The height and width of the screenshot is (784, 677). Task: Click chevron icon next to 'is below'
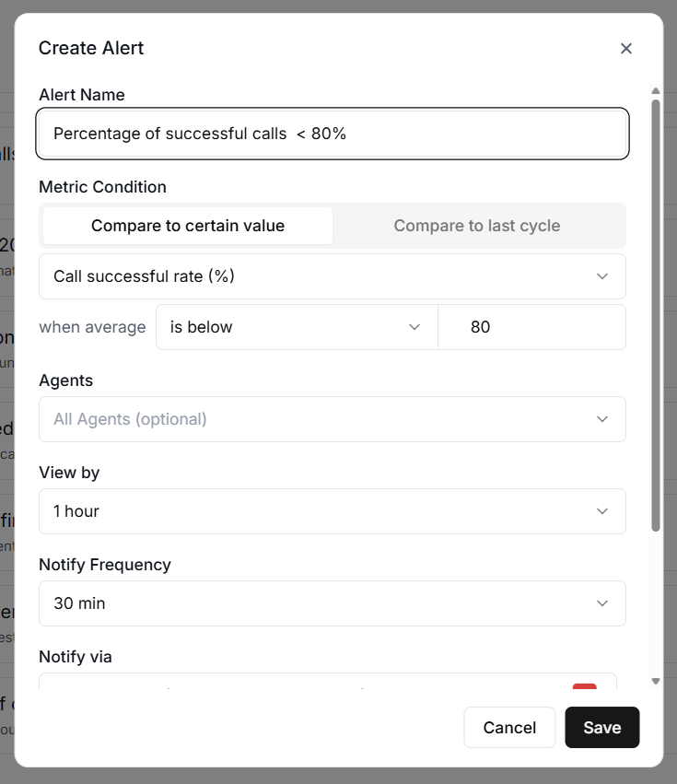(414, 327)
